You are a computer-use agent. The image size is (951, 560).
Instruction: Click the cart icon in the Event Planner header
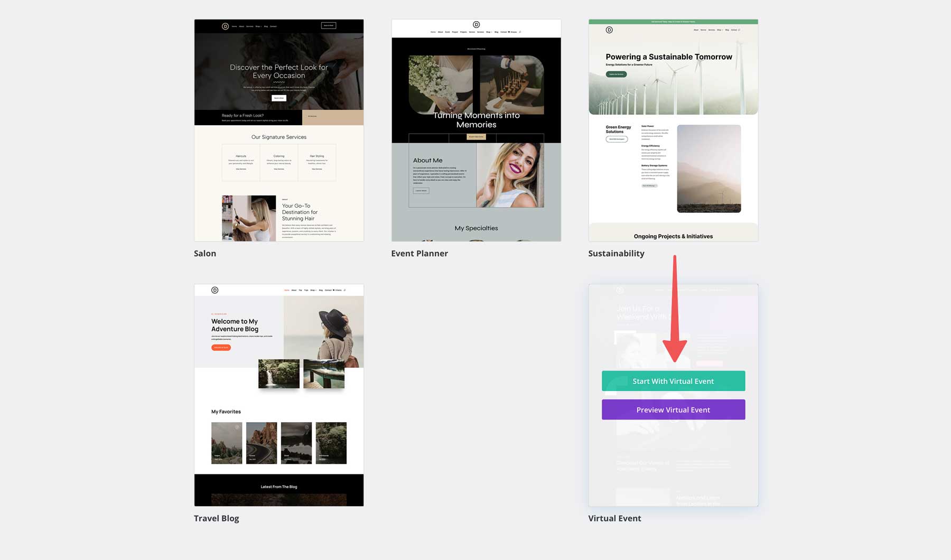click(508, 32)
